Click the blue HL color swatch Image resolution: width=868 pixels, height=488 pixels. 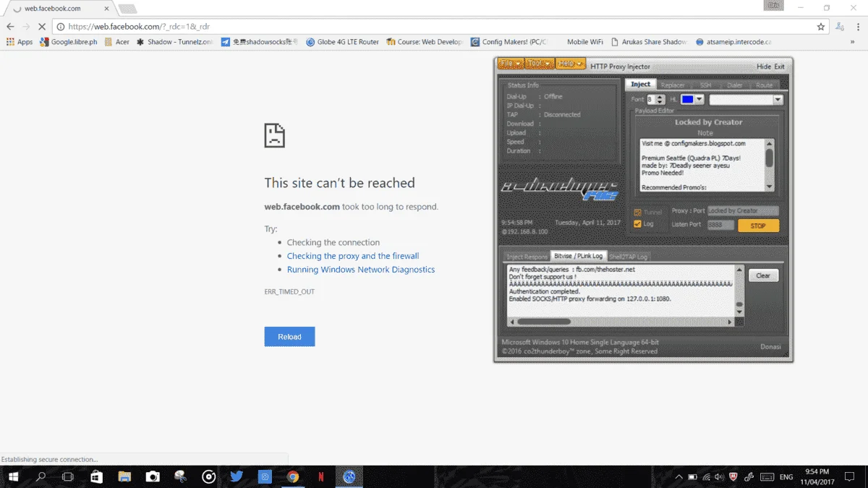point(687,99)
